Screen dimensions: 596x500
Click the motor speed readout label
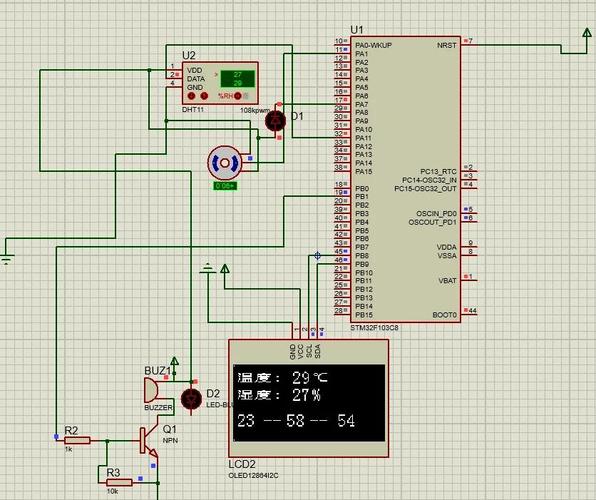pos(225,186)
